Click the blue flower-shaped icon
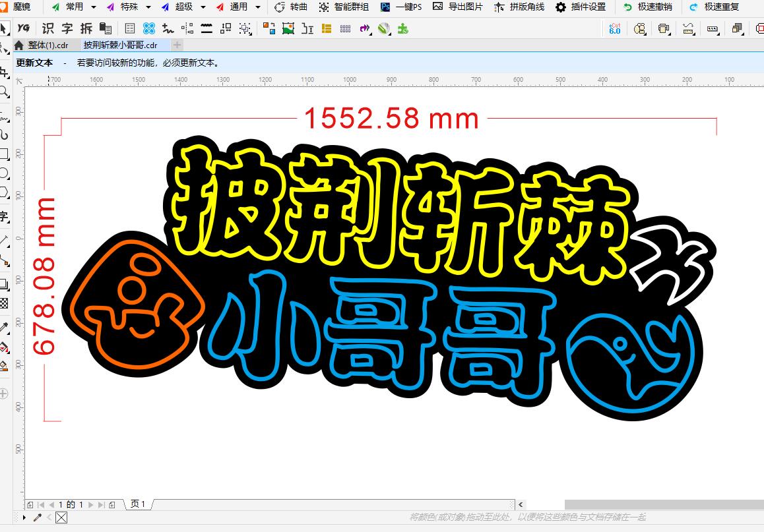The image size is (764, 532). [148, 28]
